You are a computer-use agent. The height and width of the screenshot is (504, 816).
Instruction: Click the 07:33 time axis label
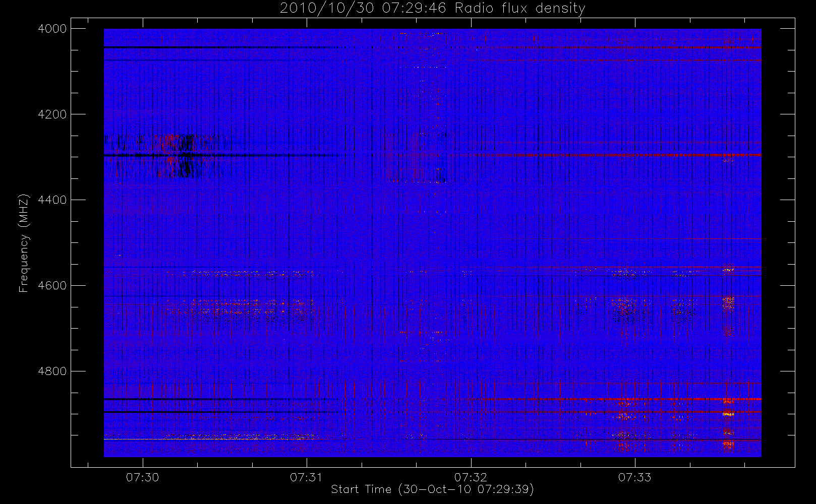click(635, 477)
